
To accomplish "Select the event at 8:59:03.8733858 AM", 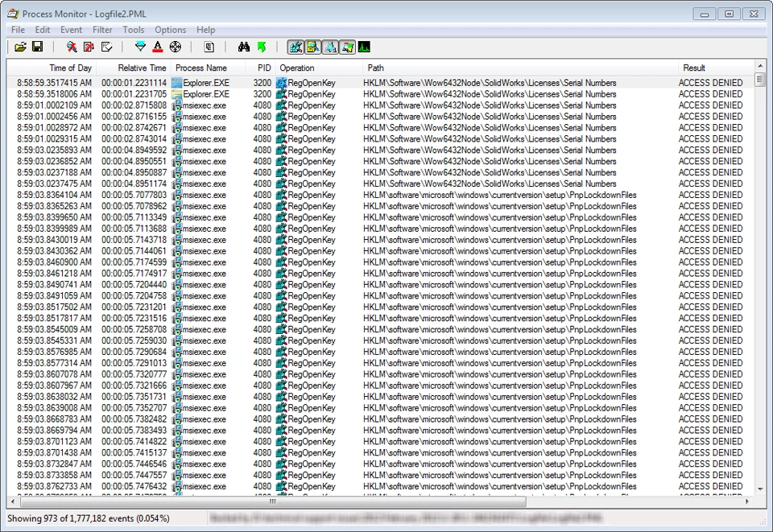I will pos(381,476).
